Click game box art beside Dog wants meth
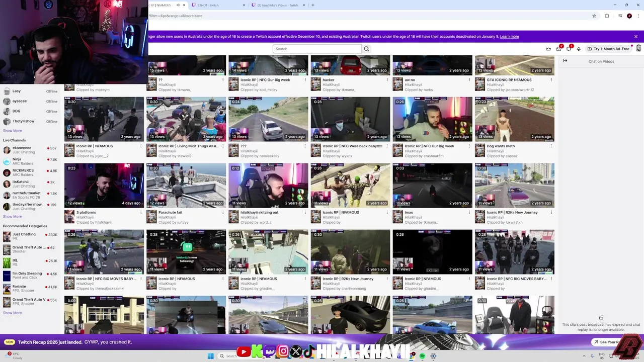The width and height of the screenshot is (644, 362). 479,150
